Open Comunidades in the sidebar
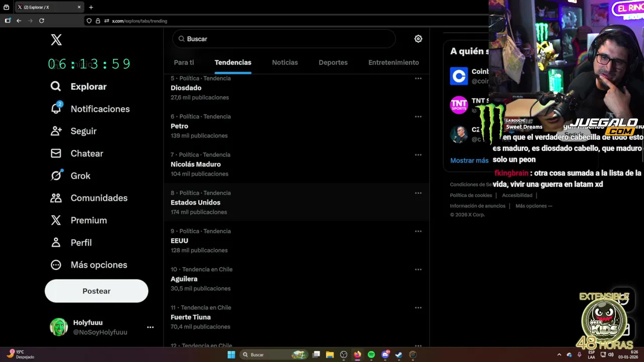 (x=89, y=198)
